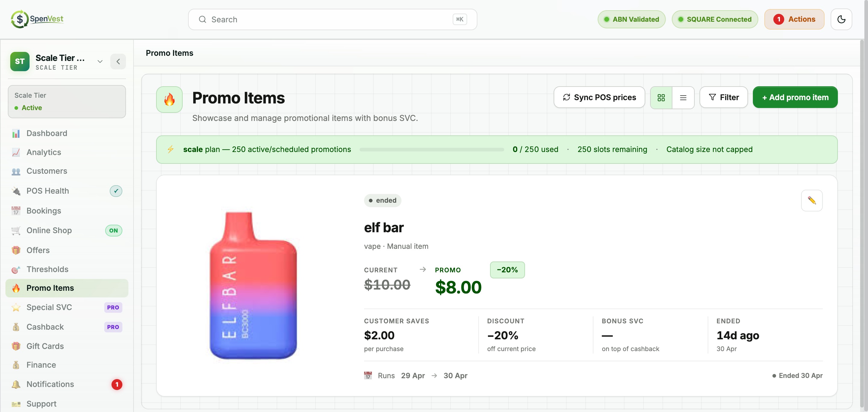
Task: Go to Support in sidebar
Action: 67,404
